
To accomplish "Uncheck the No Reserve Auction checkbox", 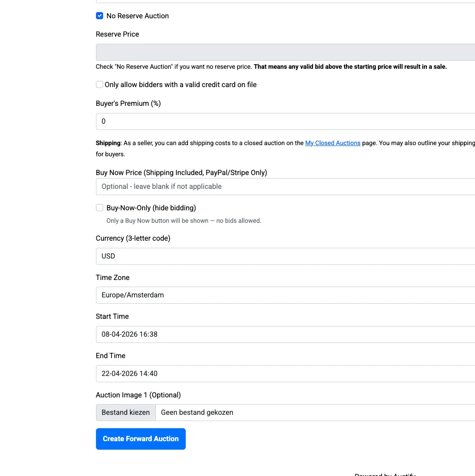I will (100, 16).
